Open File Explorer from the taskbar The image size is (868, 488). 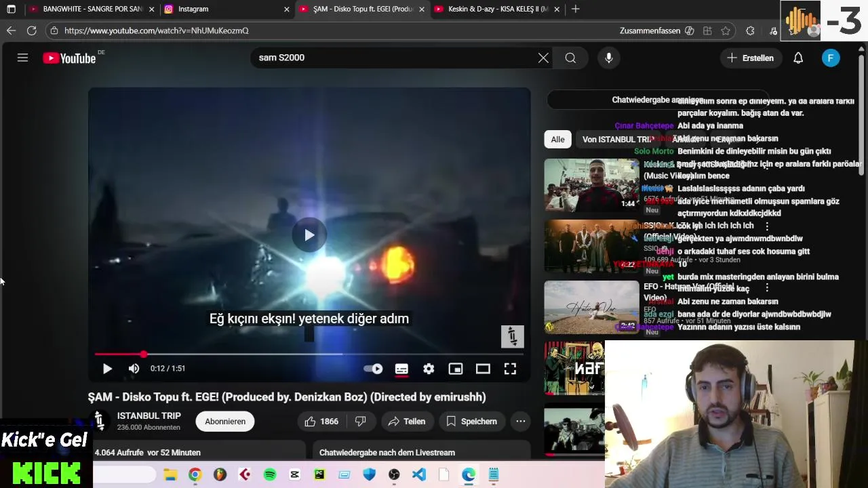pos(170,475)
